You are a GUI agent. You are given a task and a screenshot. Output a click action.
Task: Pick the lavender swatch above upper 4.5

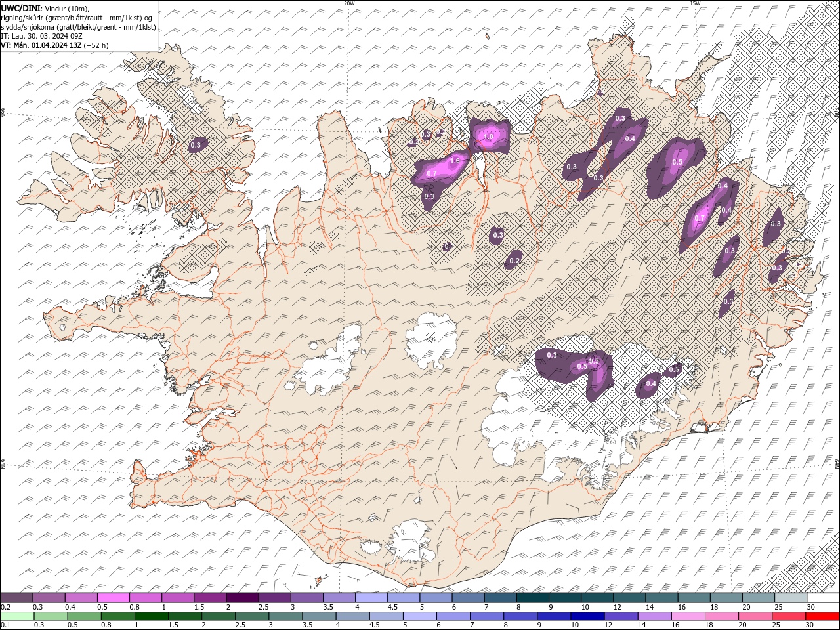pos(404,598)
